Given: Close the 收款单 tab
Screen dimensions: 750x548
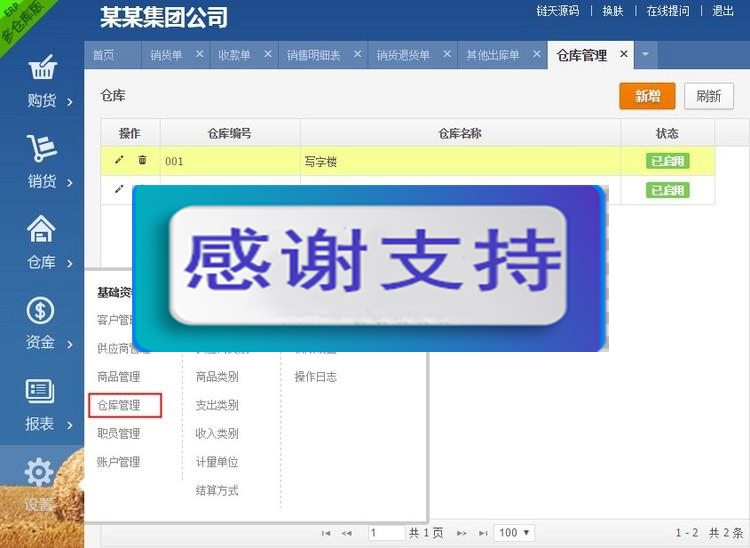Looking at the screenshot, I should point(268,55).
